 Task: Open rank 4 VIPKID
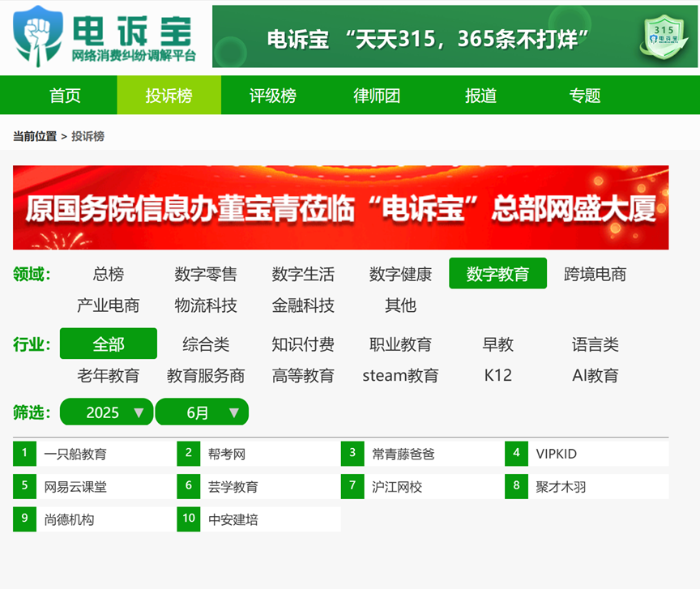[x=587, y=454]
